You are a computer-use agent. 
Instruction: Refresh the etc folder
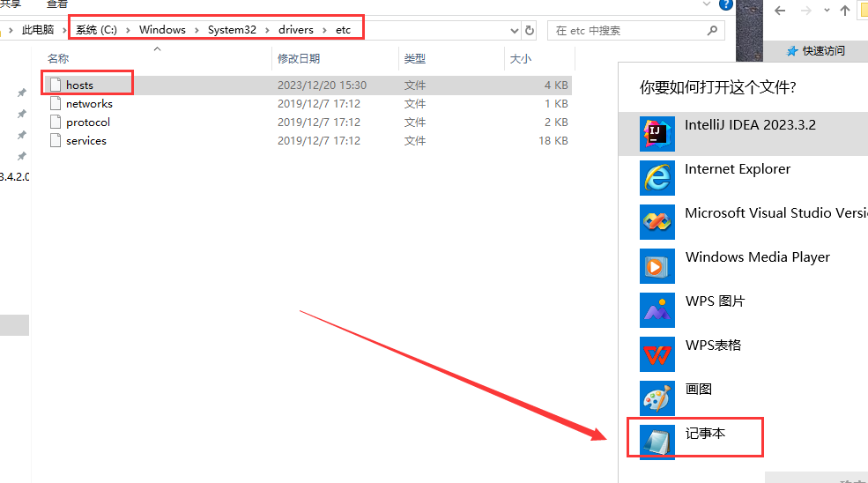[x=530, y=31]
